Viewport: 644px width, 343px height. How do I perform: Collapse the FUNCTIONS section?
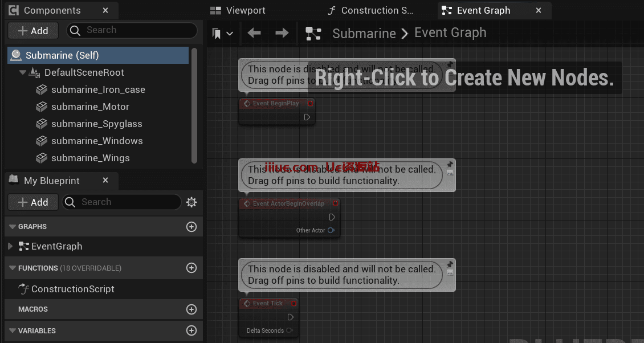tap(13, 268)
